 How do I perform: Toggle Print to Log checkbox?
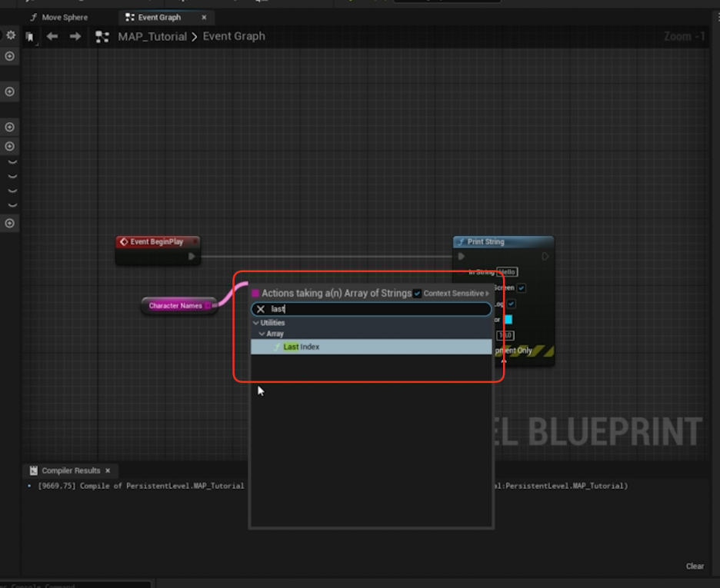pyautogui.click(x=511, y=304)
